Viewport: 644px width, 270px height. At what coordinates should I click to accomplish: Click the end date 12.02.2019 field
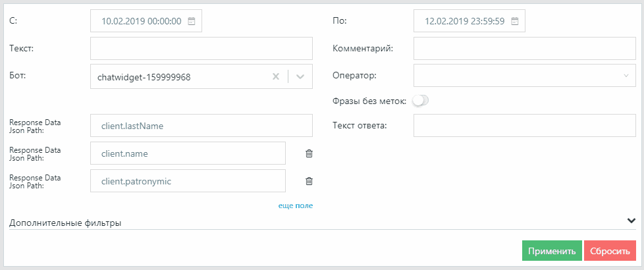464,21
